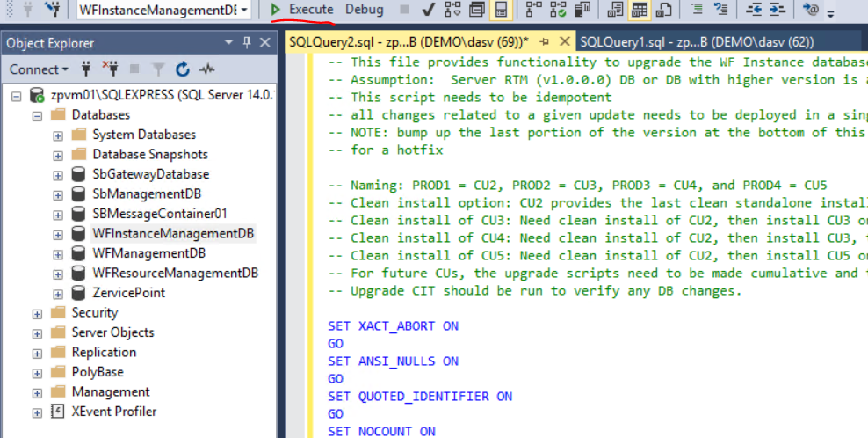Switch output to Results to Text
The height and width of the screenshot is (438, 868).
(x=615, y=10)
